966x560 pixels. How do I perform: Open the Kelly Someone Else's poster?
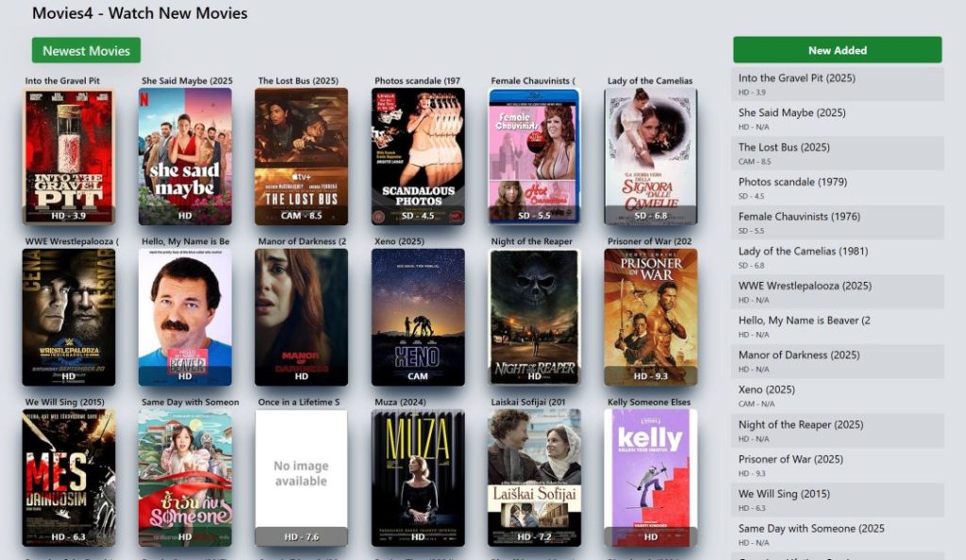(651, 478)
